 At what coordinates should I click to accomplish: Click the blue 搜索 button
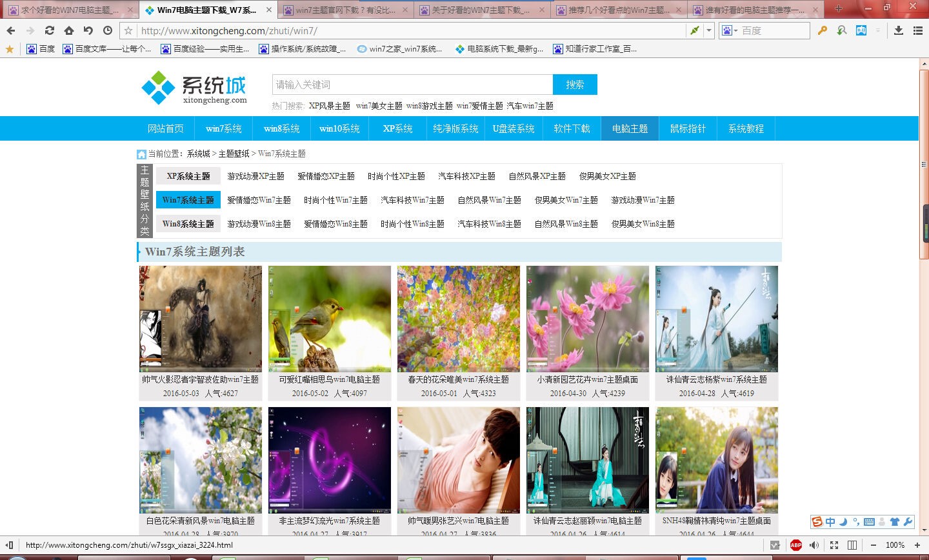[575, 85]
